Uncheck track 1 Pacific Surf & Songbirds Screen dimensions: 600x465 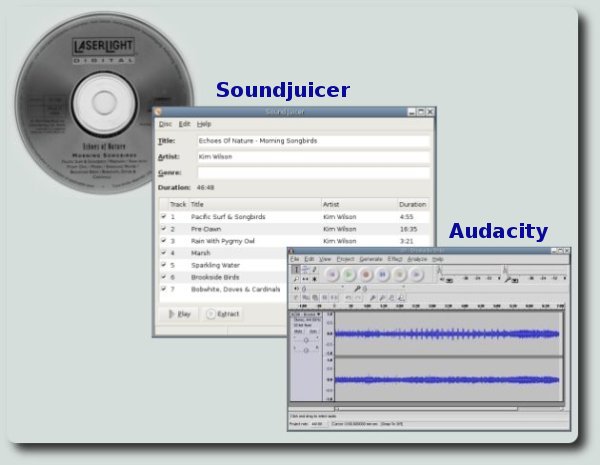(x=164, y=217)
